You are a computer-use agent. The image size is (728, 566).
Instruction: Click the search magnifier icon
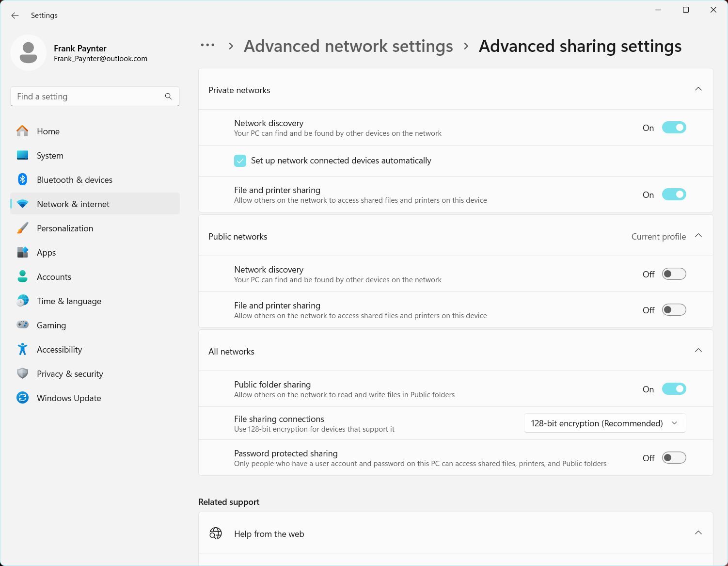[x=168, y=97]
